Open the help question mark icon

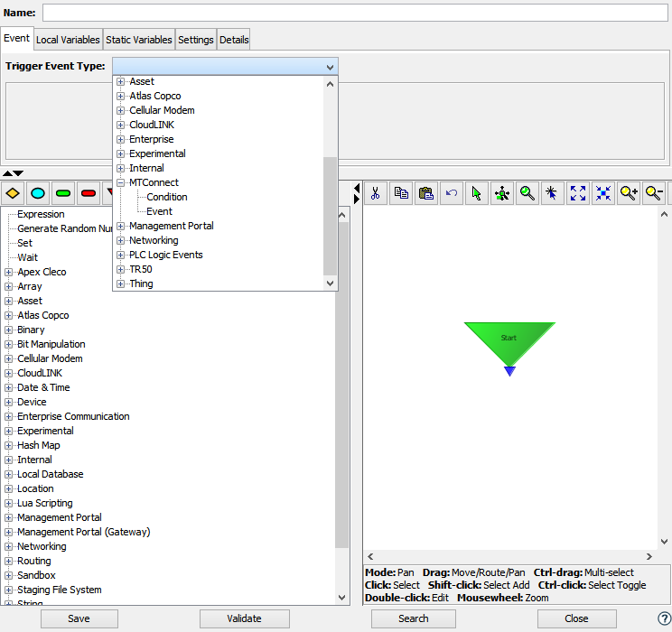point(664,618)
